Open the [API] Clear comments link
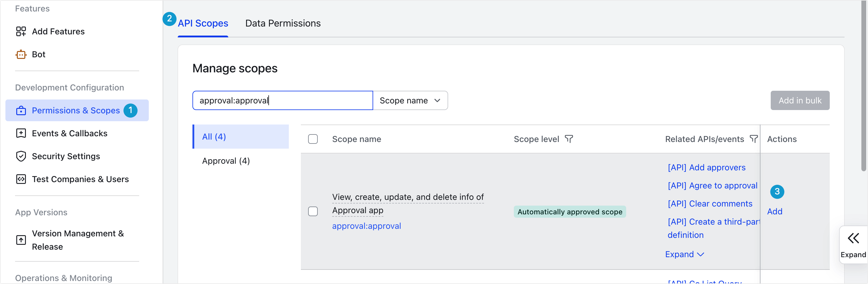868x284 pixels. tap(710, 204)
